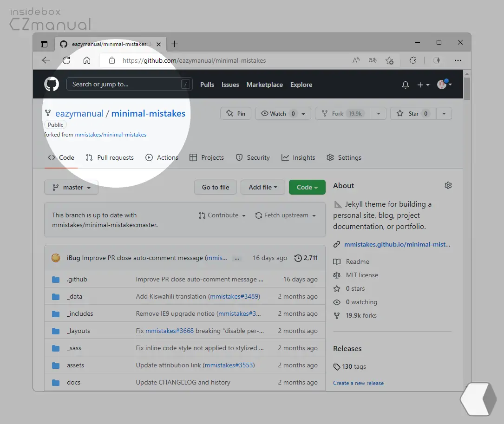Viewport: 504px width, 424px height.
Task: Open the 19.9k forks link
Action: [x=361, y=316]
